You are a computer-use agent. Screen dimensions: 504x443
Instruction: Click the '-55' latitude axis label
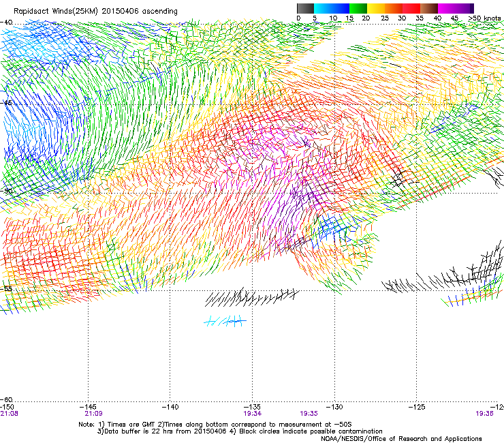coord(6,288)
